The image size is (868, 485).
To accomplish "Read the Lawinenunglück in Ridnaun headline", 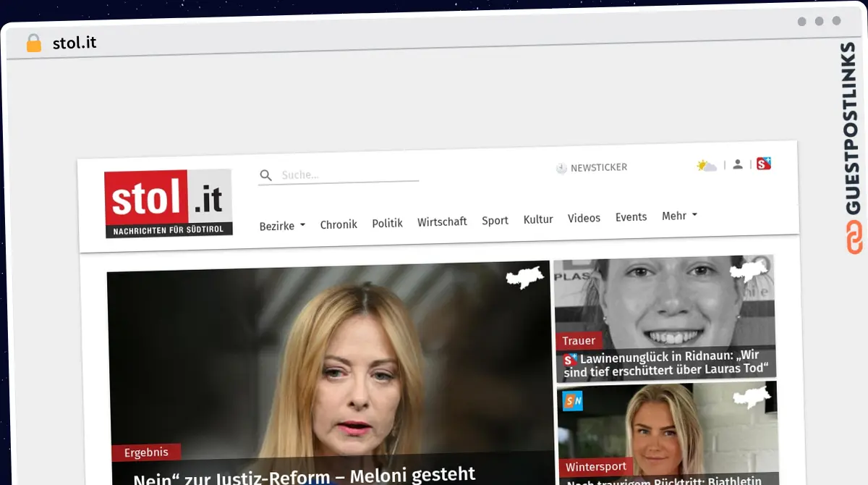I will coord(669,363).
